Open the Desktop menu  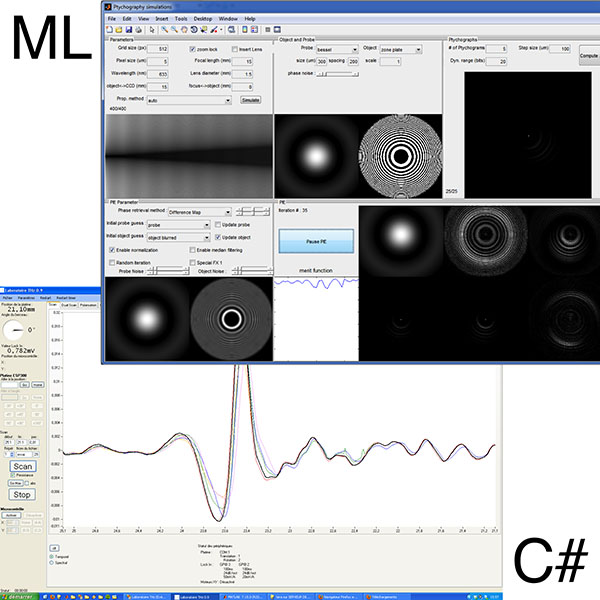tap(203, 18)
